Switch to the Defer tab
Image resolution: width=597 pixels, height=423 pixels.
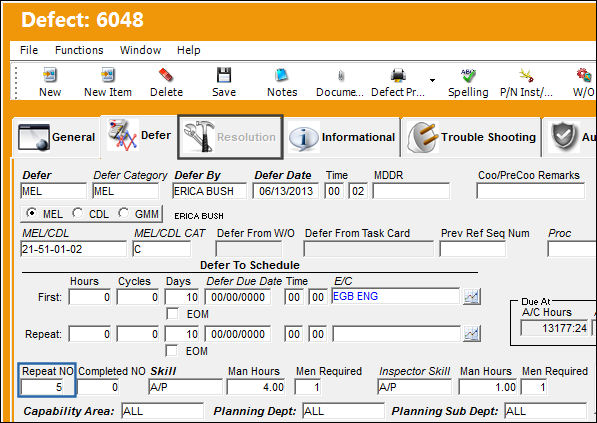click(x=139, y=136)
